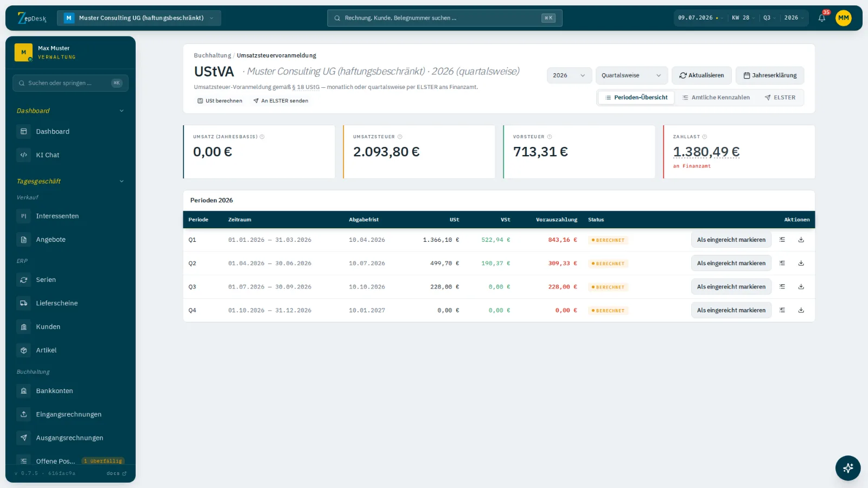The width and height of the screenshot is (868, 488).
Task: Open Eingangsrechnungen
Action: coord(71,414)
